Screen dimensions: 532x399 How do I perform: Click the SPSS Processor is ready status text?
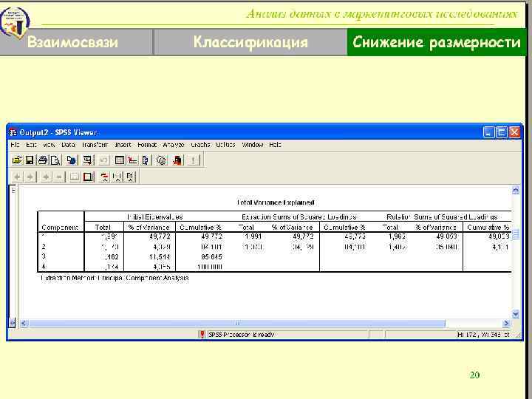[242, 335]
